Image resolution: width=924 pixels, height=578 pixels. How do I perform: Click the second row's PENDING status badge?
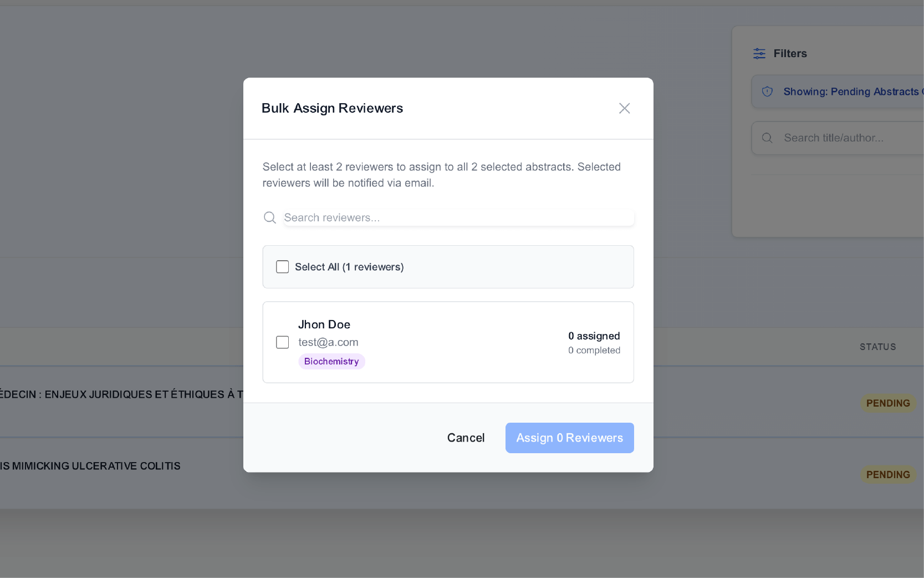click(x=887, y=475)
